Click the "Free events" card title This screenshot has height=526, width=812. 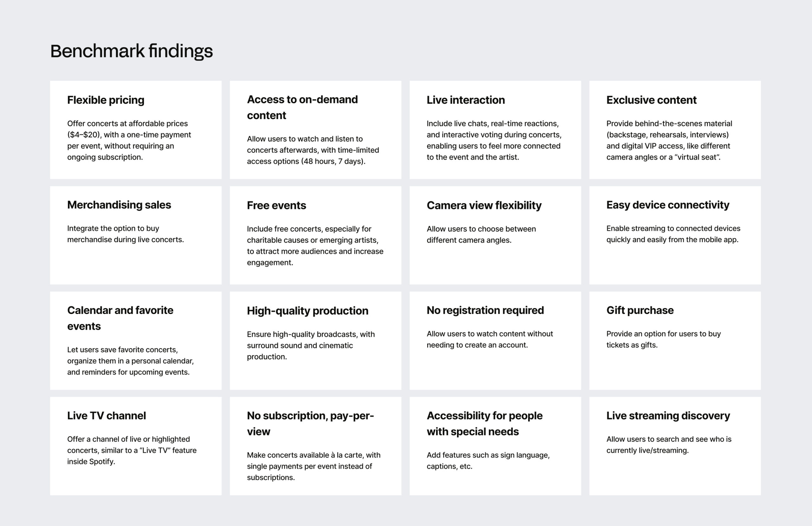point(276,205)
